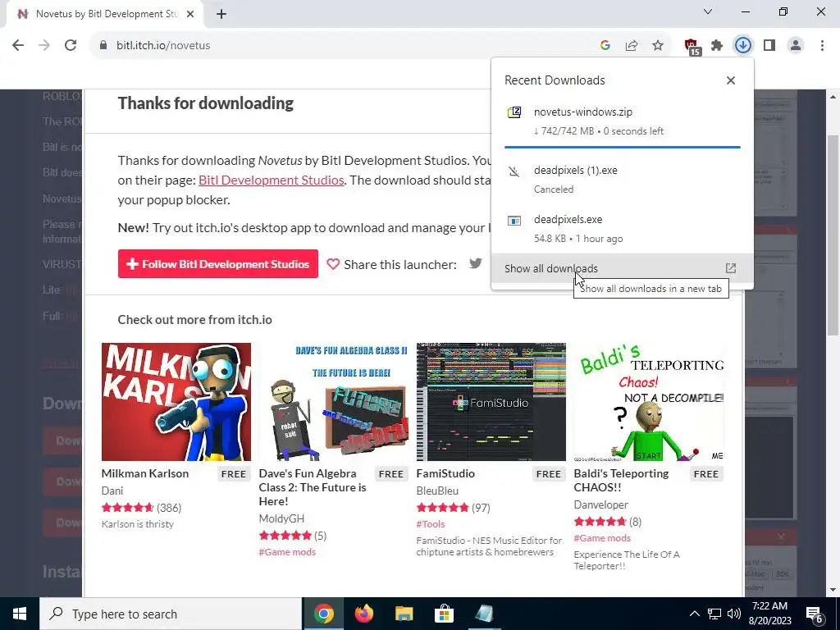Screen dimensions: 840x630
Task: Close the Novetus tab
Action: tap(190, 14)
